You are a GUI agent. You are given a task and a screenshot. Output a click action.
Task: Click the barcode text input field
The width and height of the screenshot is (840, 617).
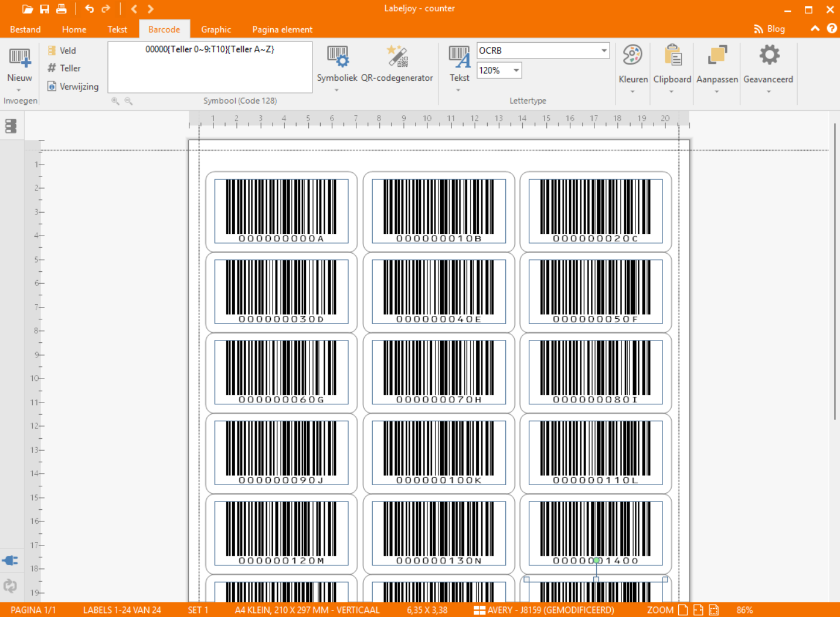(210, 67)
